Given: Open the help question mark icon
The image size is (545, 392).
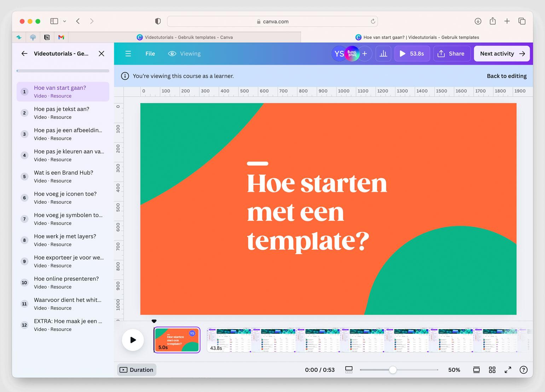Looking at the screenshot, I should [x=523, y=370].
